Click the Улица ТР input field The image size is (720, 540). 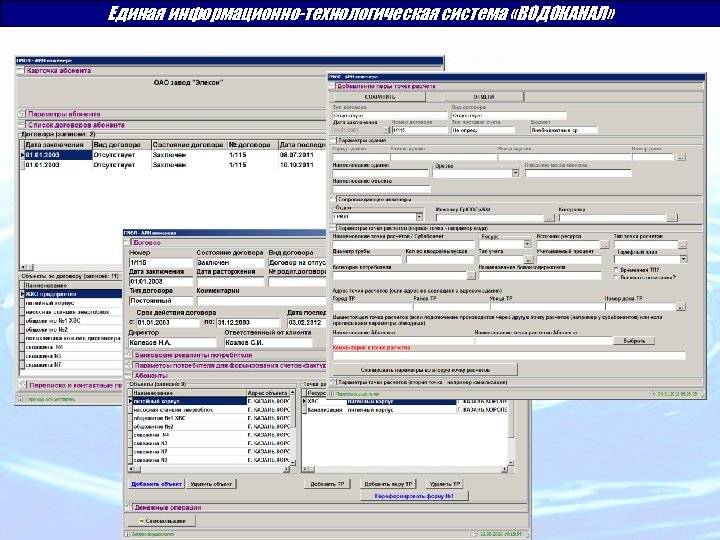click(x=547, y=306)
